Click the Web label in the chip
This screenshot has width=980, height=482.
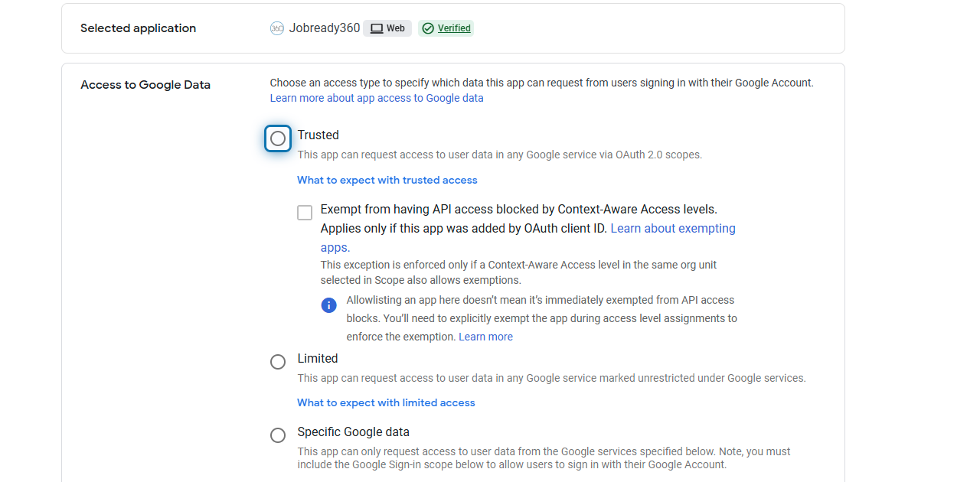click(x=396, y=28)
